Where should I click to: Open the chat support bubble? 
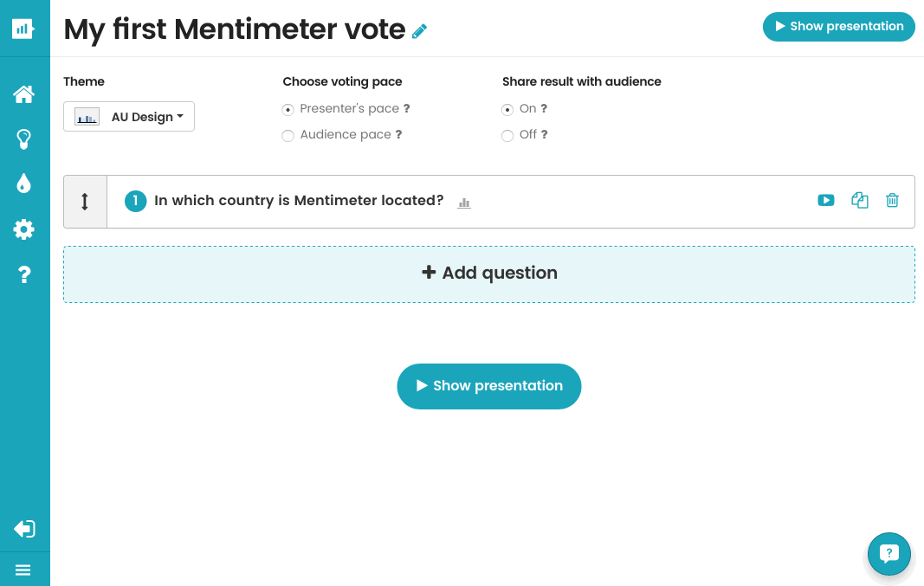coord(889,554)
